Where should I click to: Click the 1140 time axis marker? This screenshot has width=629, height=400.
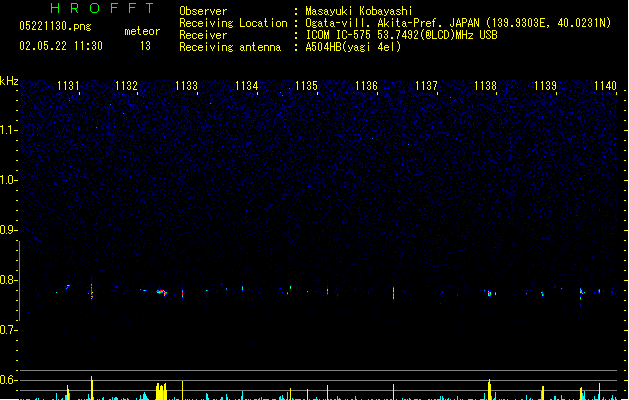605,86
